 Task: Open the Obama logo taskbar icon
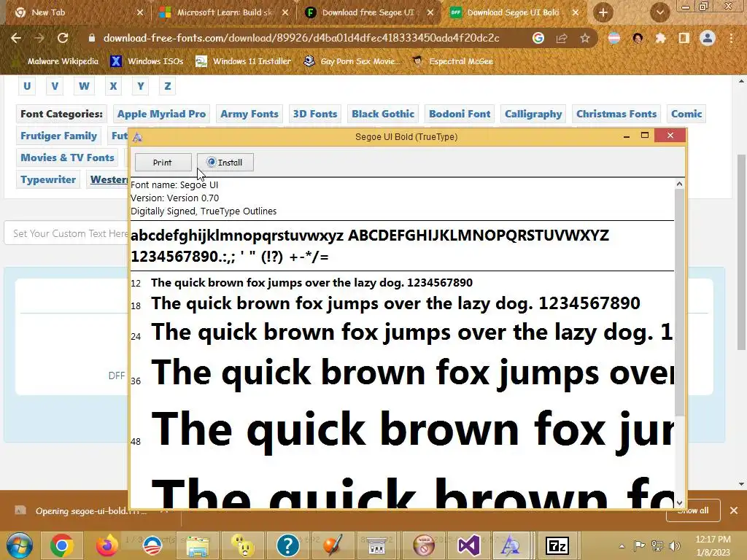[152, 545]
